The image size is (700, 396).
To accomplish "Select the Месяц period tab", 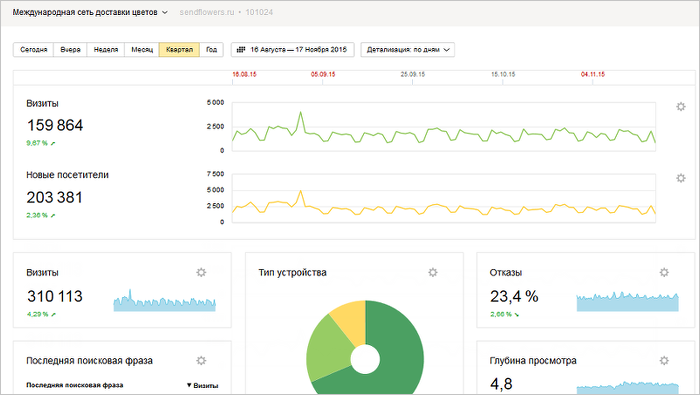I will click(x=142, y=50).
